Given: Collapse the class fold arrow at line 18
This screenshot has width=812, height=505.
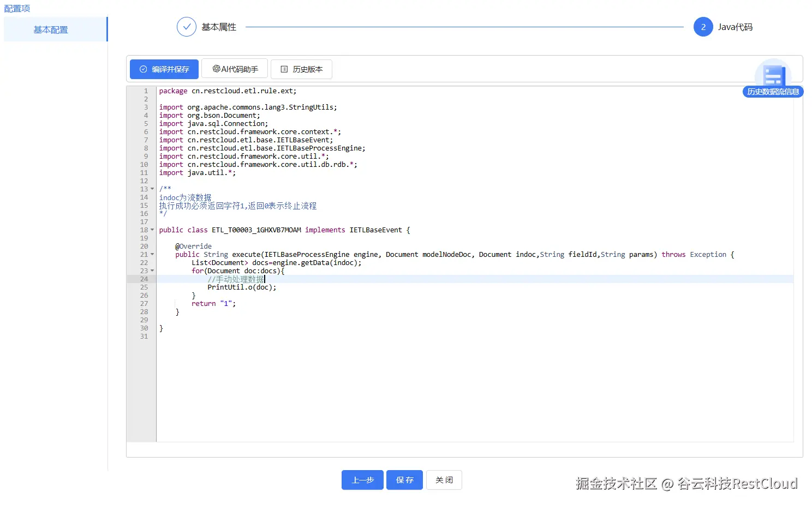Looking at the screenshot, I should point(152,230).
